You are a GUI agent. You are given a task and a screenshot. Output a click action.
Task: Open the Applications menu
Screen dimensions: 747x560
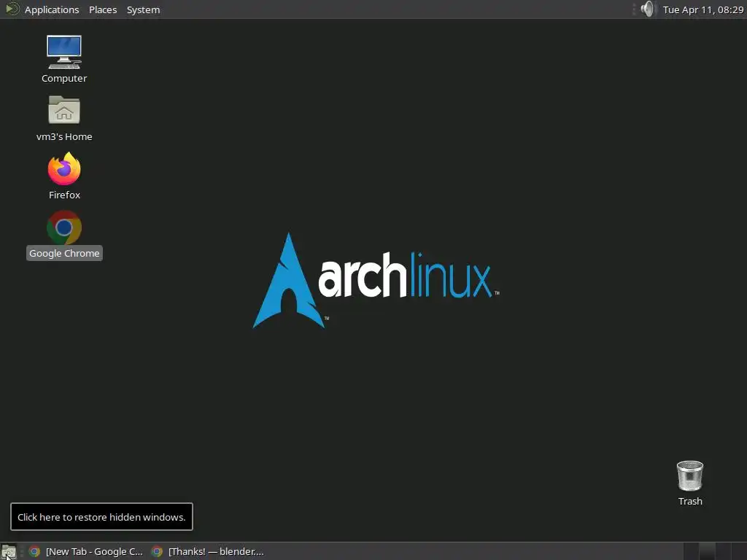tap(52, 9)
